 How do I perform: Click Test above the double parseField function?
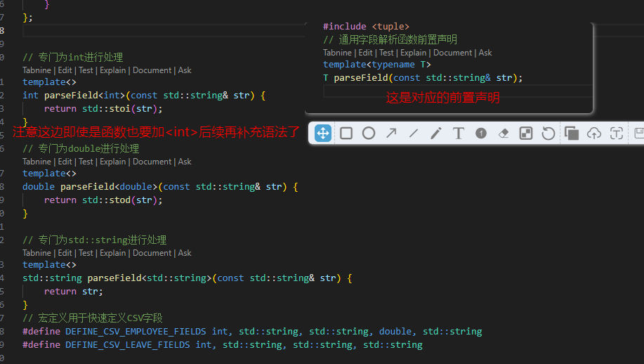[86, 162]
